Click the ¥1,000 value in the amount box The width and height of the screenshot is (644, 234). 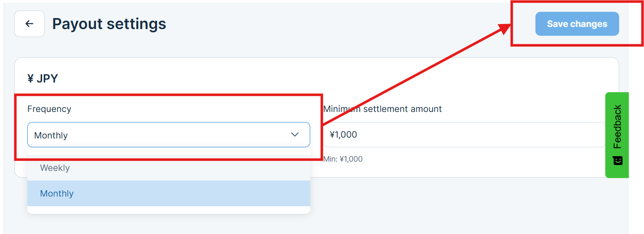[343, 135]
